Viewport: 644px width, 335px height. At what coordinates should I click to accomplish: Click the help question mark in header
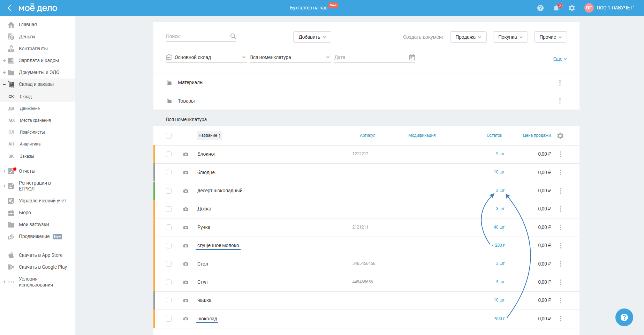540,8
